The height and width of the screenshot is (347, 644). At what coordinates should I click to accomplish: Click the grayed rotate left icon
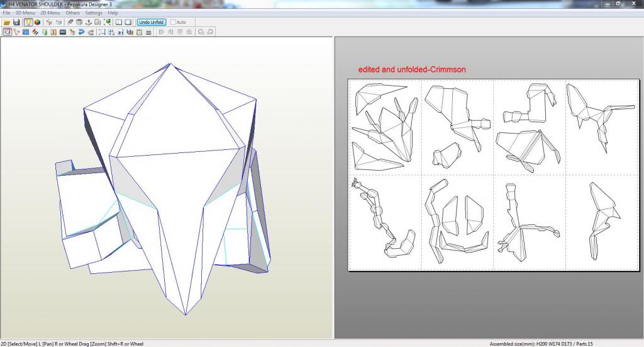(201, 32)
